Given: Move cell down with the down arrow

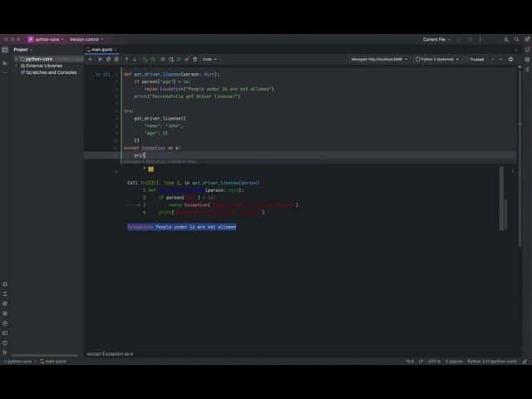Looking at the screenshot, I should pyautogui.click(x=135, y=59).
